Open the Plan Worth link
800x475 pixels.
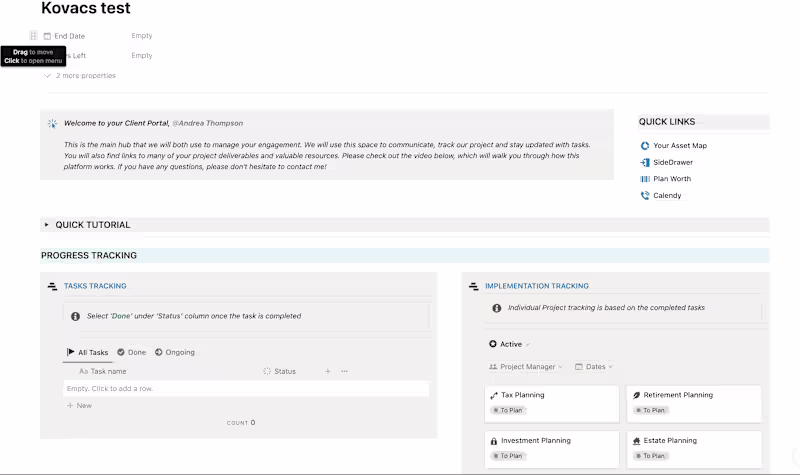[x=671, y=179]
